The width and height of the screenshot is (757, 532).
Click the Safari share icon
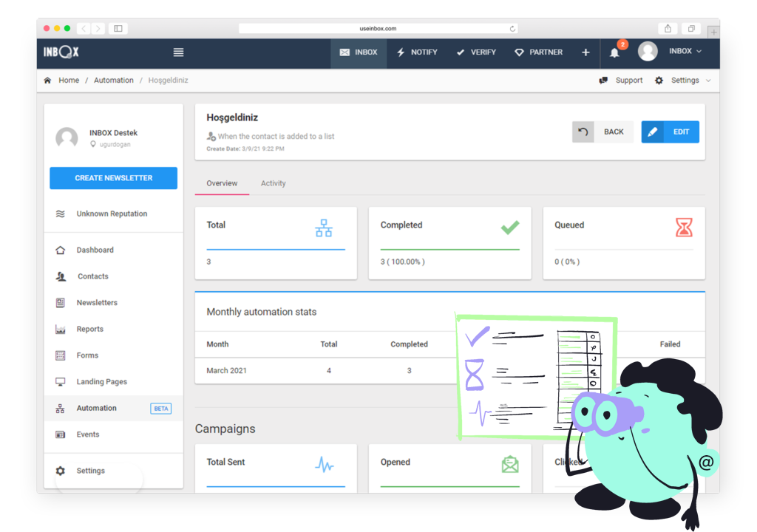[668, 29]
